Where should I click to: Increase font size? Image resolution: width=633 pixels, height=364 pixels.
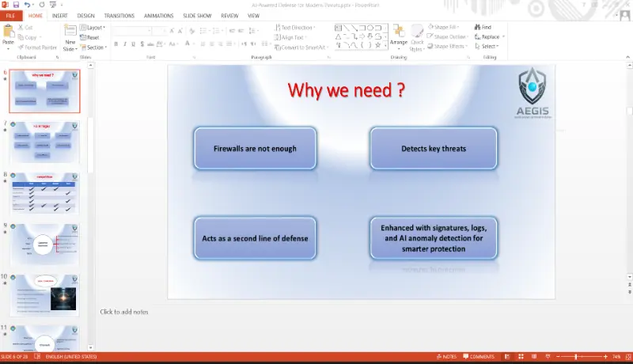click(x=172, y=31)
